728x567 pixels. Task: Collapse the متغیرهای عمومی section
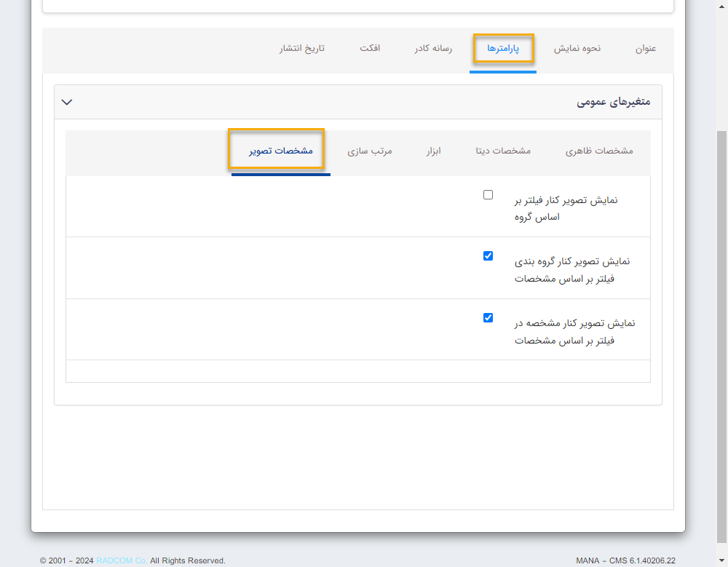pos(66,102)
